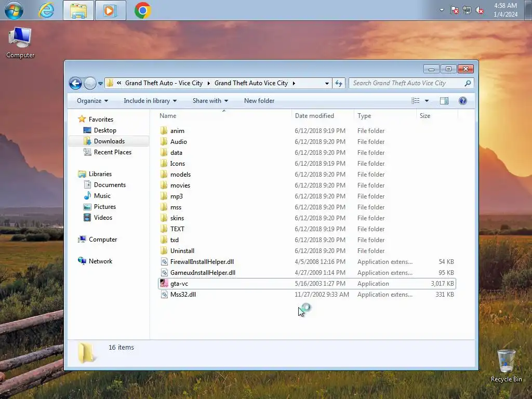The width and height of the screenshot is (532, 399).
Task: Navigate to Grand Theft Auto - Vice City breadcrumb
Action: (x=164, y=83)
